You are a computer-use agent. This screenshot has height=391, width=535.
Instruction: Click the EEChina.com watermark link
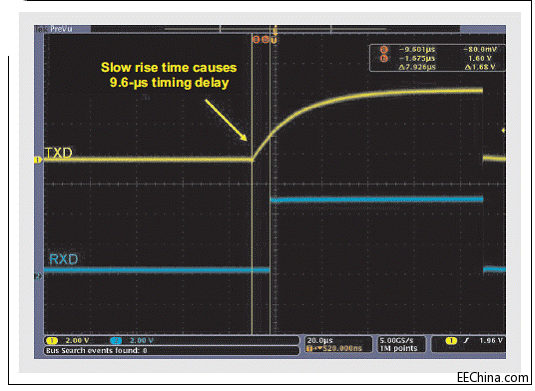(x=493, y=378)
